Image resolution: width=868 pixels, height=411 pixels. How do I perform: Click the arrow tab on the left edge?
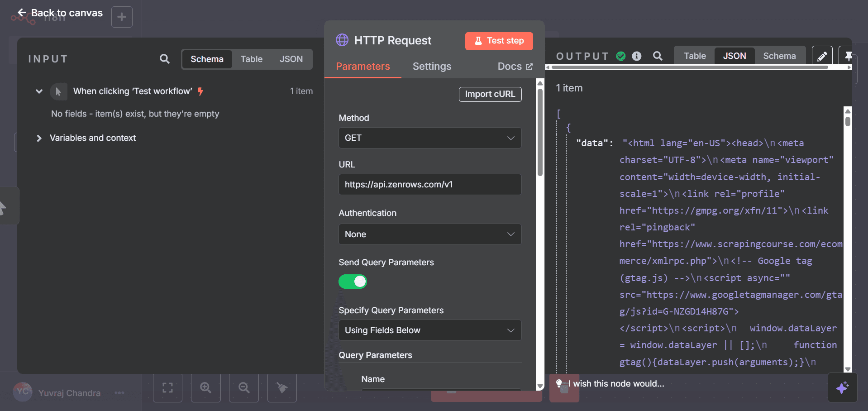8,206
